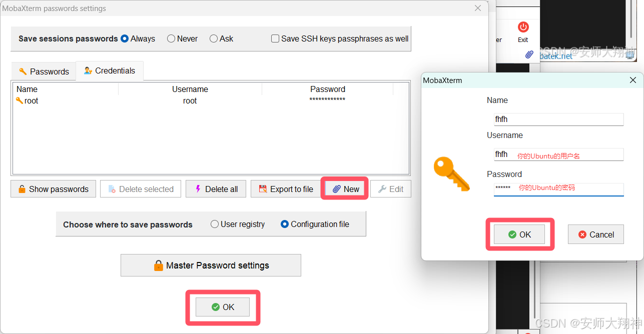Click the Name input field
The image size is (644, 334).
(x=558, y=119)
